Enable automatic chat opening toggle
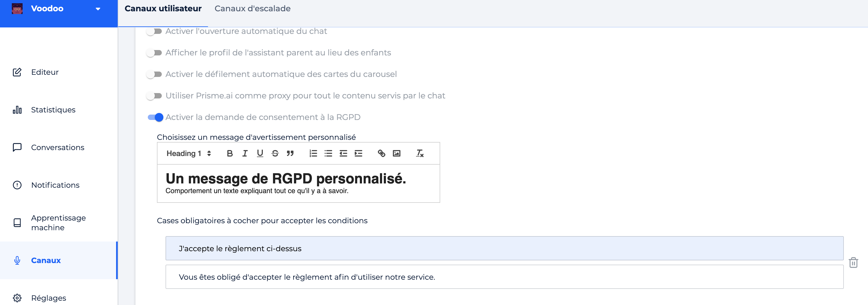Image resolution: width=868 pixels, height=305 pixels. coord(154,31)
